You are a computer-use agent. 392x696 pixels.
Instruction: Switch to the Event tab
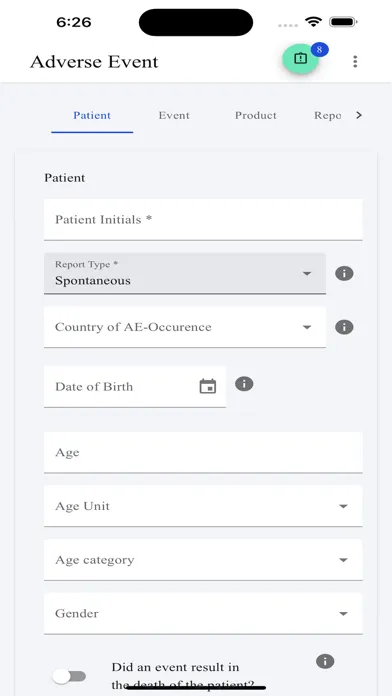pos(174,115)
